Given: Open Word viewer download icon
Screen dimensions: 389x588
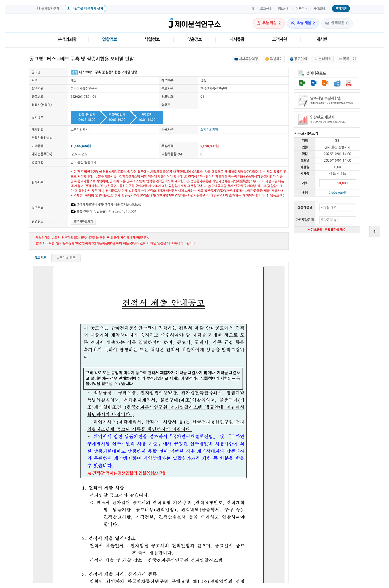Looking at the screenshot, I should (x=314, y=83).
